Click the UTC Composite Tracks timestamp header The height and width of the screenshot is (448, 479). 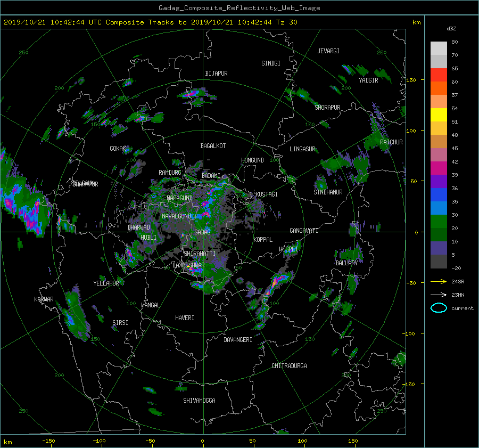(150, 22)
